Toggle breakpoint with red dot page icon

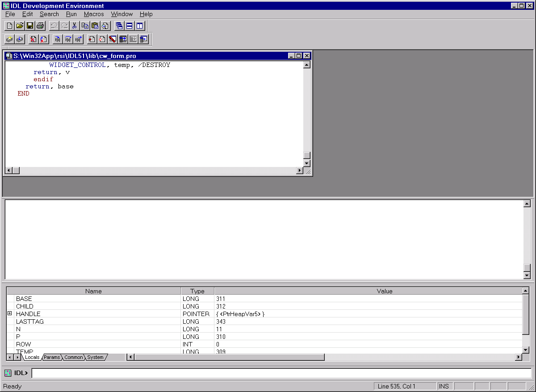[92, 39]
